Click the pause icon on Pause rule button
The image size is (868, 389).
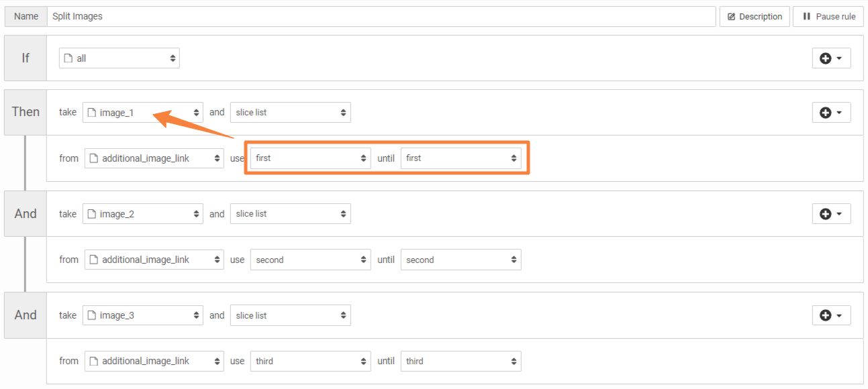(808, 16)
